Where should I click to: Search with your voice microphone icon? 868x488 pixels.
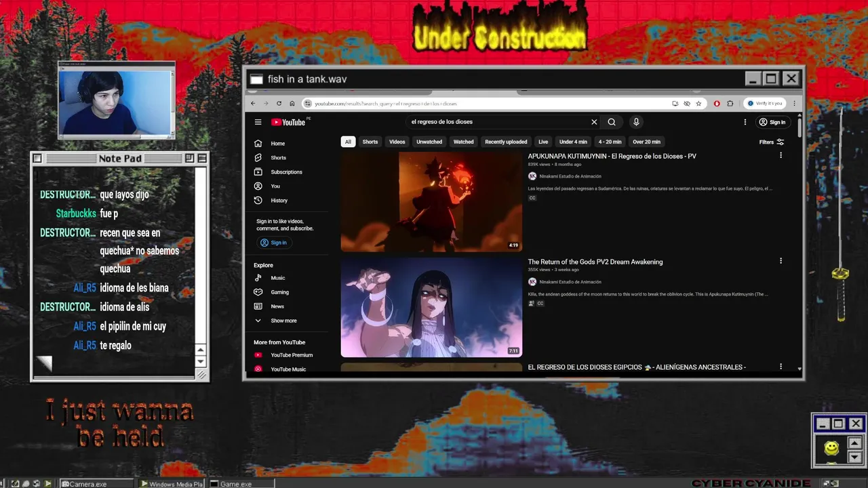pos(635,122)
